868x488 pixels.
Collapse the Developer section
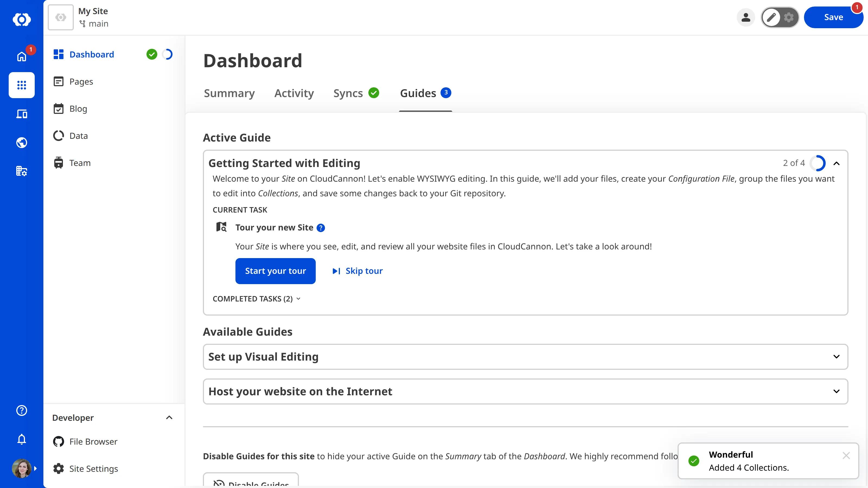tap(169, 418)
